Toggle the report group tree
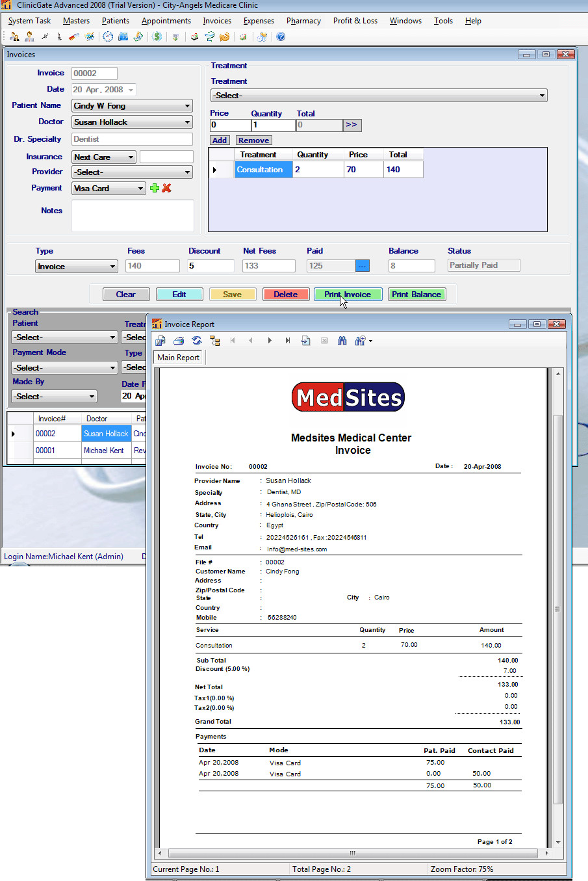The image size is (588, 881). click(215, 341)
